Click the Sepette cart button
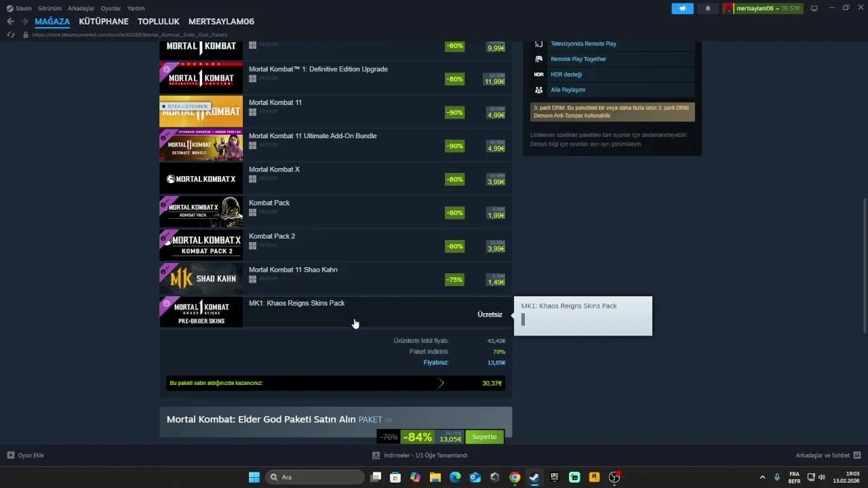Screen dimensions: 868x488 click(x=484, y=437)
